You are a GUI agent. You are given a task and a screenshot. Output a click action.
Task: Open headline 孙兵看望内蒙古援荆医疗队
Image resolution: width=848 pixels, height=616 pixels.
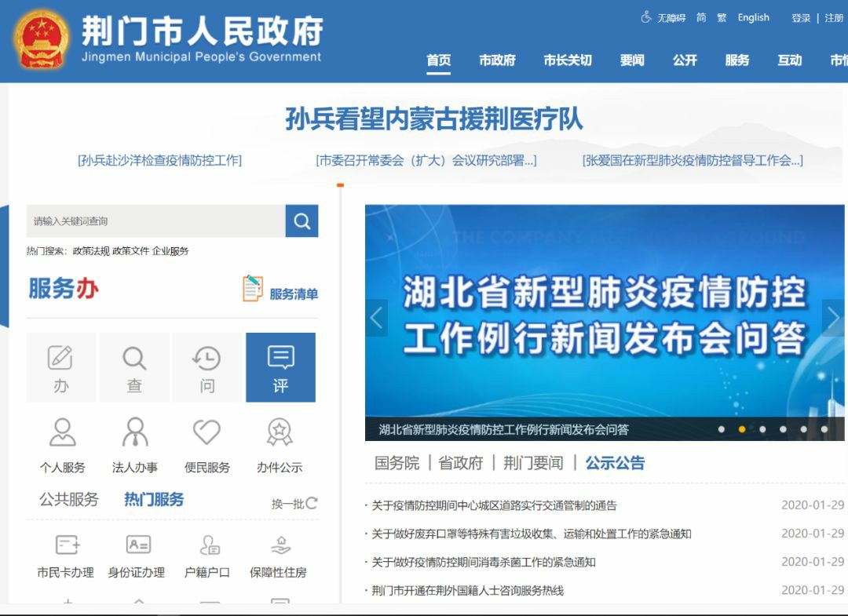[433, 119]
